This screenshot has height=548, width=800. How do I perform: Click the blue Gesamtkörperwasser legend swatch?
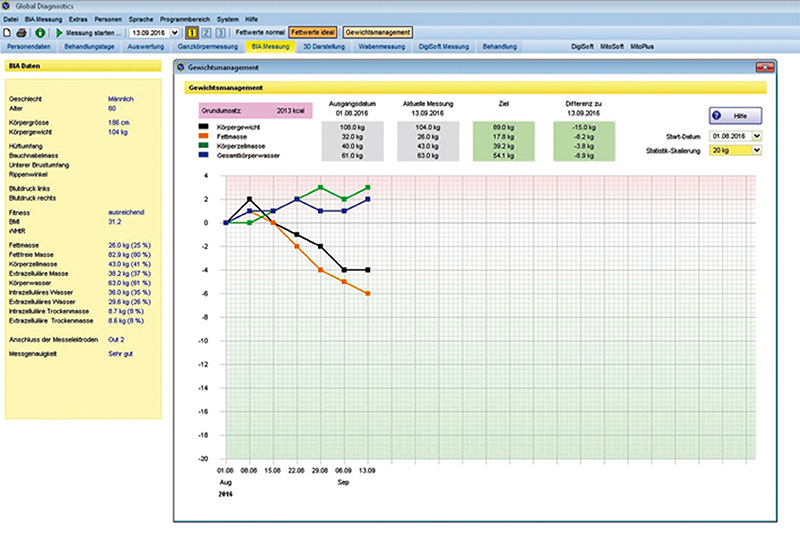coord(204,155)
